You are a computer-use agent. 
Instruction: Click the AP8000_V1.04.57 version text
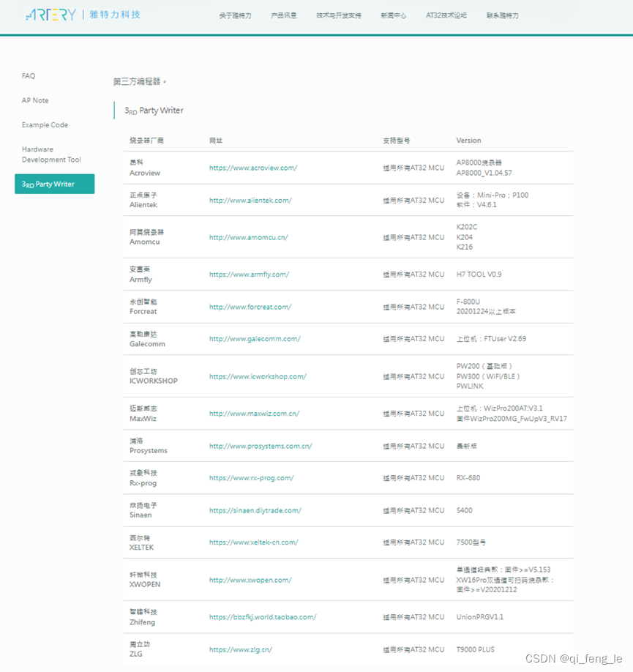click(x=484, y=173)
